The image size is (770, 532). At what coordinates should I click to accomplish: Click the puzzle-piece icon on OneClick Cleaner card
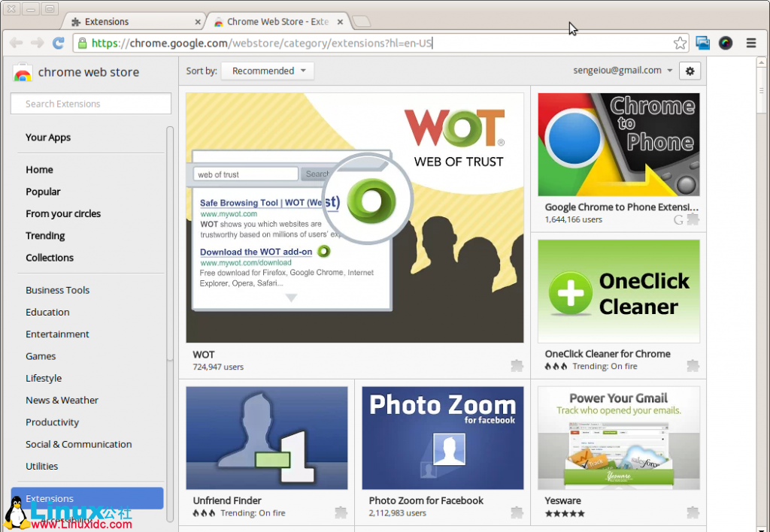pos(693,366)
